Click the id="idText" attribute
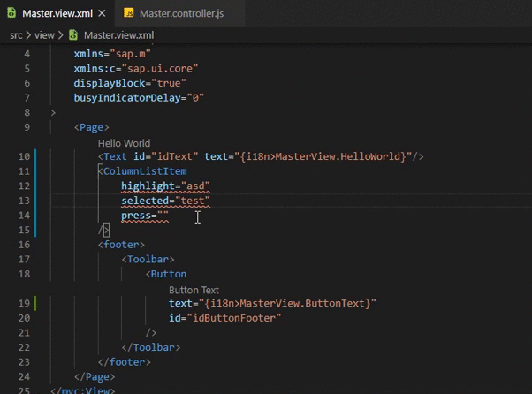 pos(165,156)
